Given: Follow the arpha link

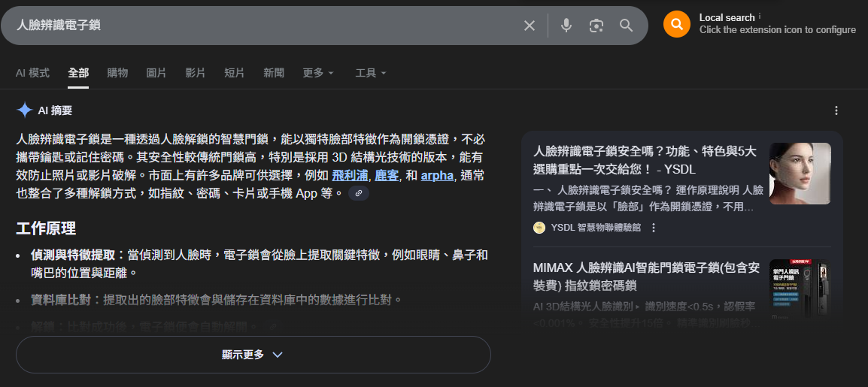Looking at the screenshot, I should (437, 176).
